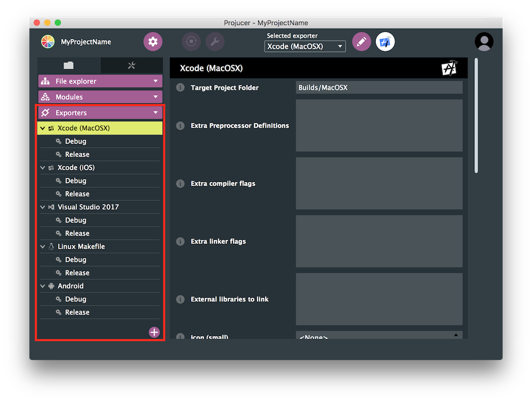This screenshot has height=402, width=532.
Task: Collapse the Visual Studio 2017 node
Action: pos(43,207)
